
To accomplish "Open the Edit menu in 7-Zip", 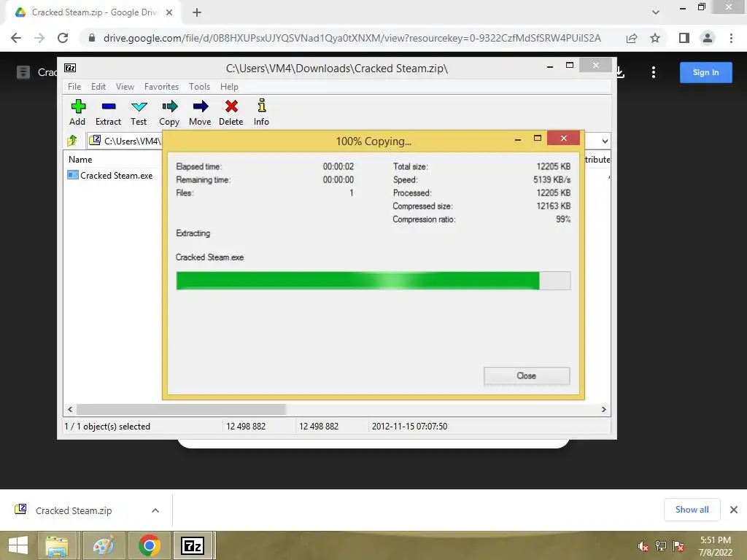I will [98, 87].
